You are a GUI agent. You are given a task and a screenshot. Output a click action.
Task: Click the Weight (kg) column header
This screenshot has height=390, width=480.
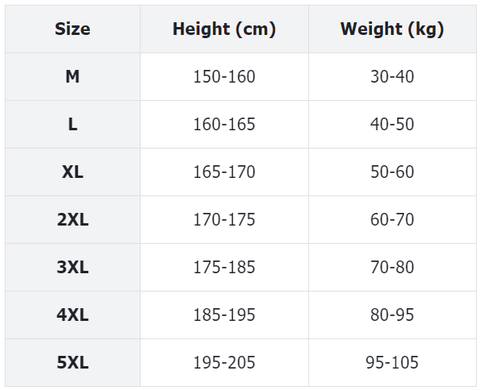pyautogui.click(x=392, y=29)
